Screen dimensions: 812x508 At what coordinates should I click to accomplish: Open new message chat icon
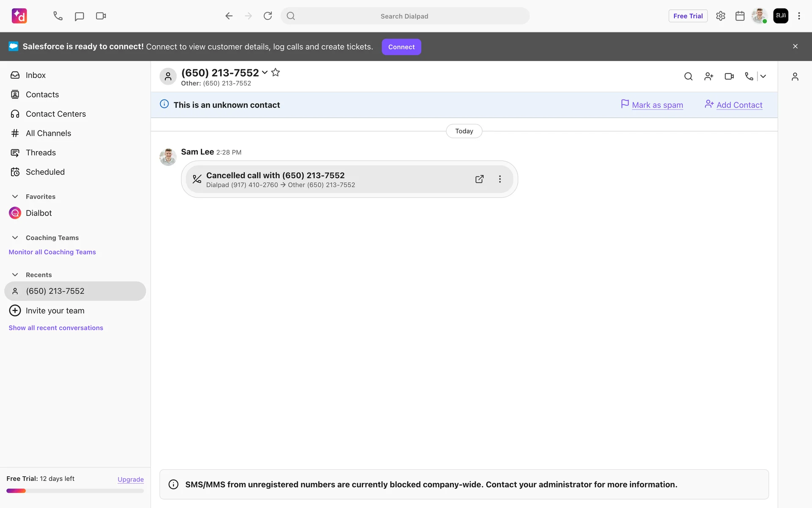point(79,16)
